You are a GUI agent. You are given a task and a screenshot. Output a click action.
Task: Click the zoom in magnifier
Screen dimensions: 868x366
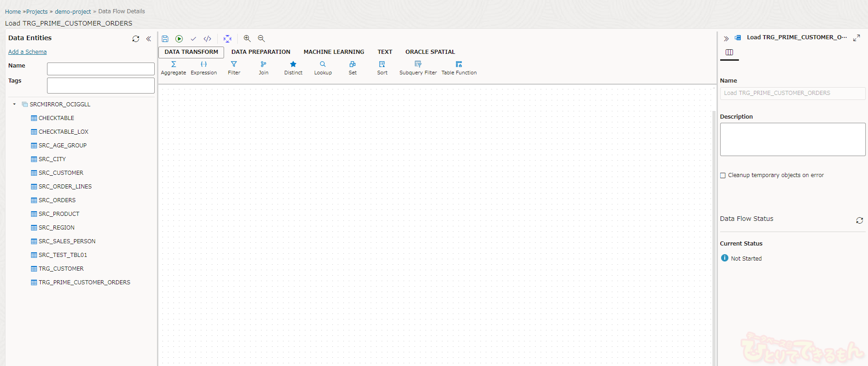click(x=247, y=39)
